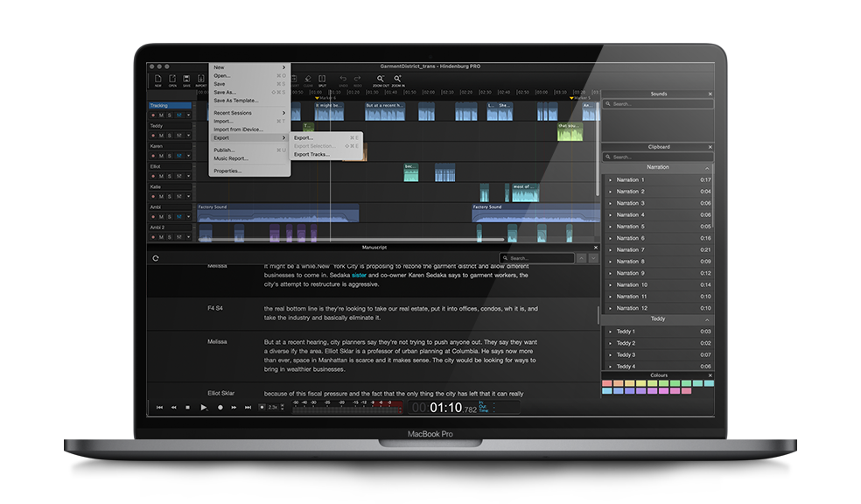Screen dimensions: 861x504
Task: Refresh the Manuscript with the reload icon
Action: point(156,258)
